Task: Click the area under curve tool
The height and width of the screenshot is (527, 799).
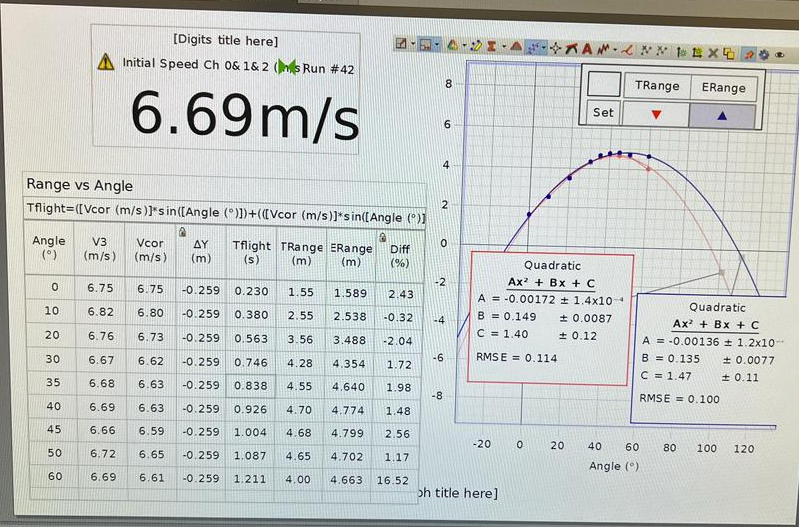Action: [x=516, y=46]
